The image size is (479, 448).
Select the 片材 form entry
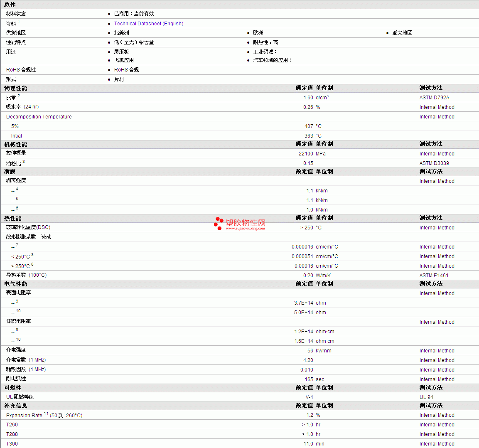[119, 79]
